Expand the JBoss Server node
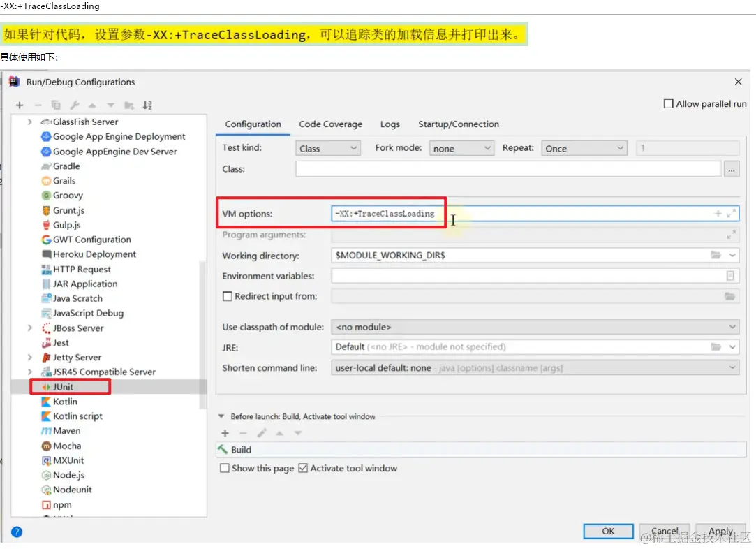Viewport: 756px width, 549px height. point(29,328)
